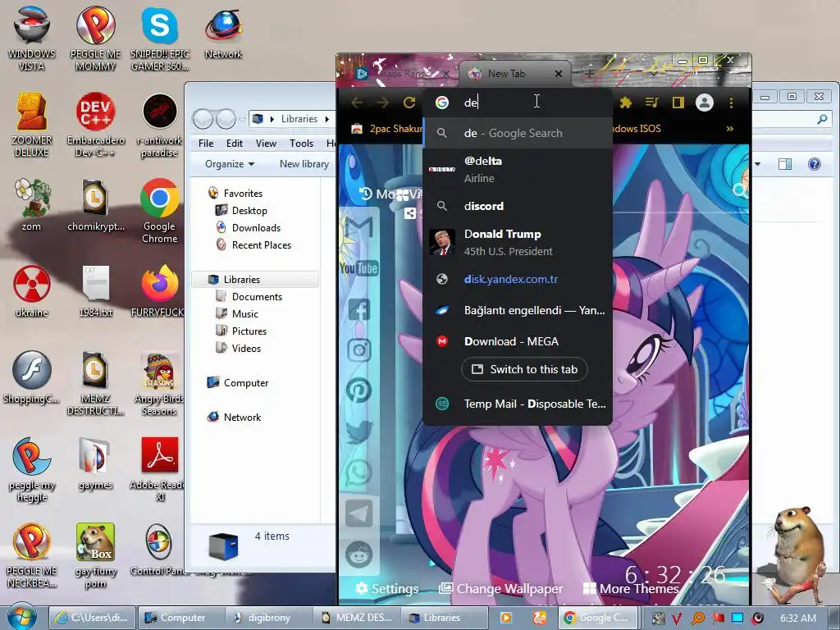Select Computer in navigation pane

[x=246, y=383]
